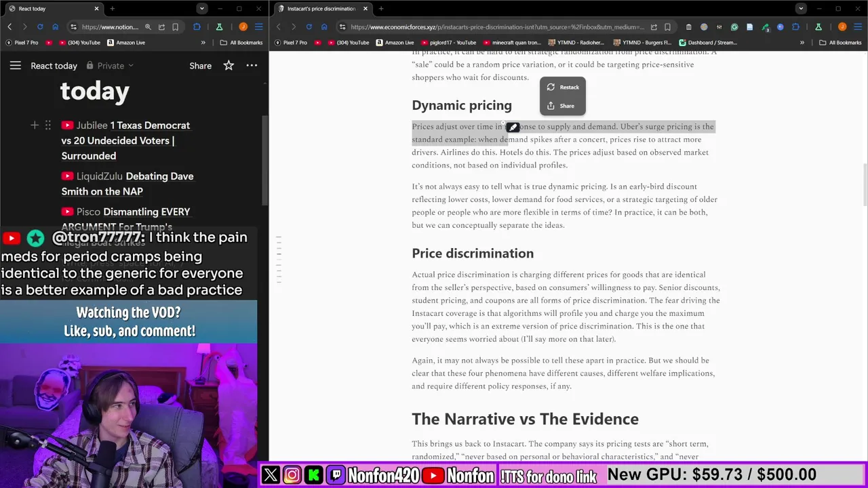Open flask labs icon in Notion window

(x=219, y=27)
